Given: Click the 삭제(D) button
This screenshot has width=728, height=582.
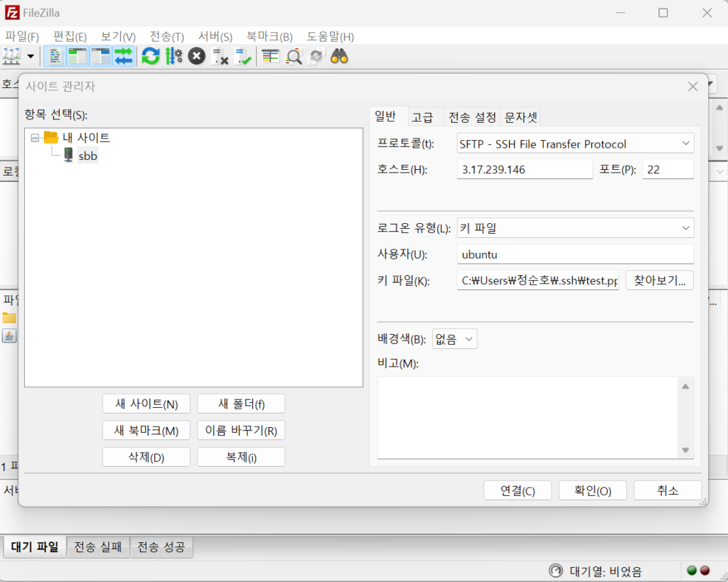Looking at the screenshot, I should [146, 457].
